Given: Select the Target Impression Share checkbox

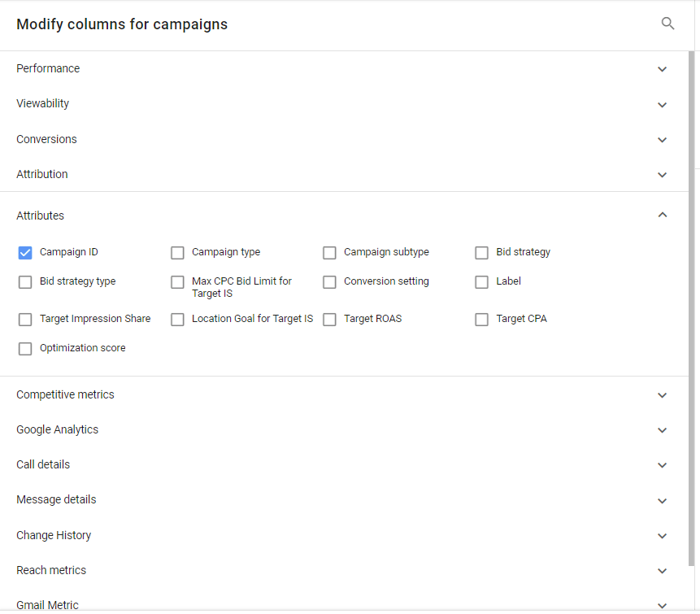Looking at the screenshot, I should click(24, 319).
